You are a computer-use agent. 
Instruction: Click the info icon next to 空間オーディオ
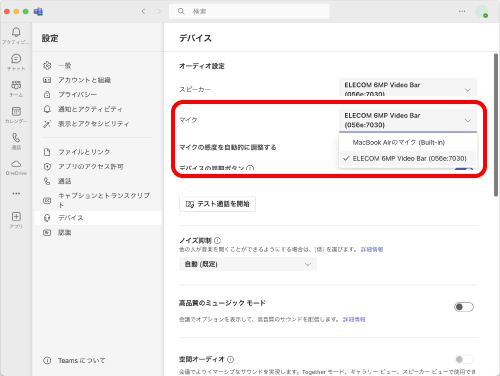[x=230, y=359]
